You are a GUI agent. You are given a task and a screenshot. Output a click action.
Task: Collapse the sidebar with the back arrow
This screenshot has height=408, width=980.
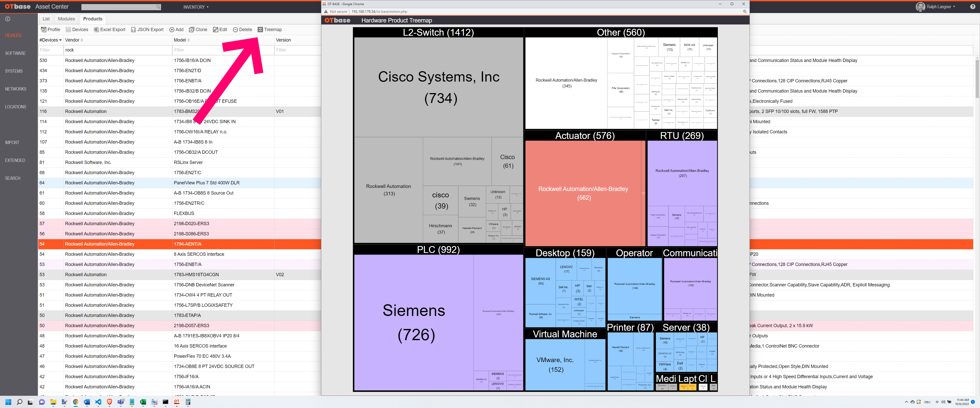8,19
